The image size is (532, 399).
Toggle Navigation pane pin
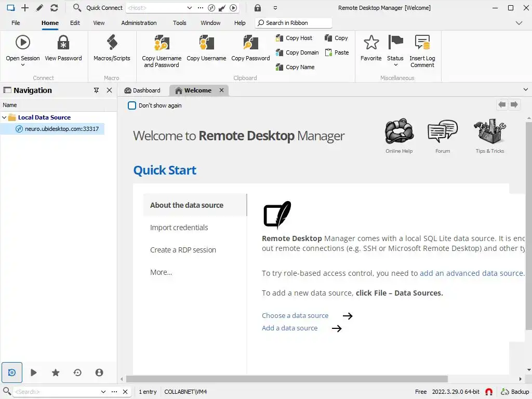click(96, 90)
